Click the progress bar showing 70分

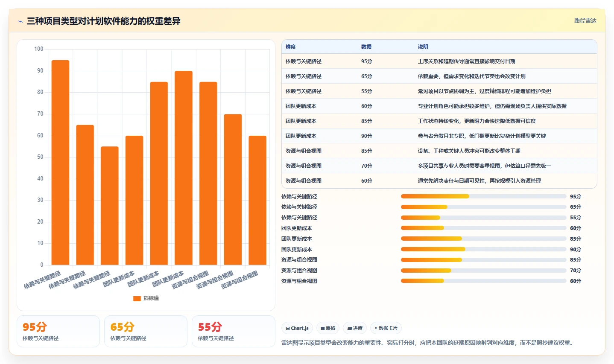coord(483,271)
